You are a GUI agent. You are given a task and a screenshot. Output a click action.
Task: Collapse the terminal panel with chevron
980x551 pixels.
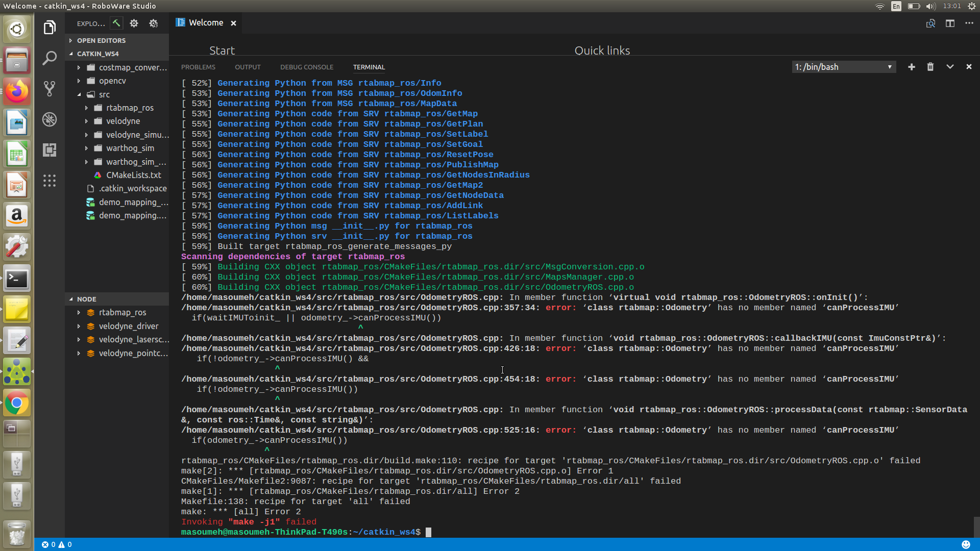tap(949, 67)
